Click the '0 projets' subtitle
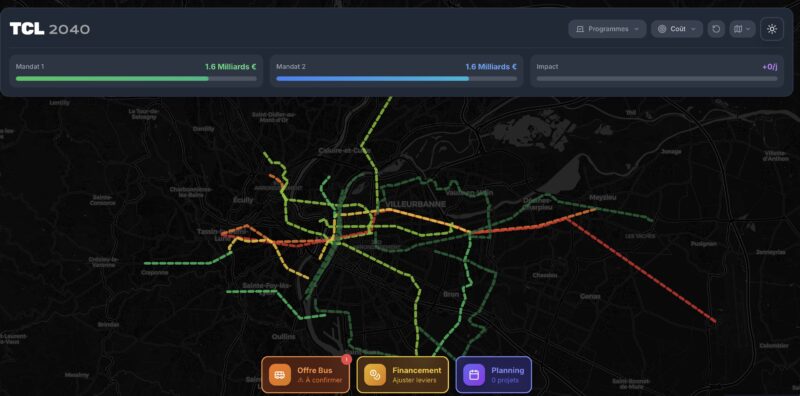 point(505,380)
